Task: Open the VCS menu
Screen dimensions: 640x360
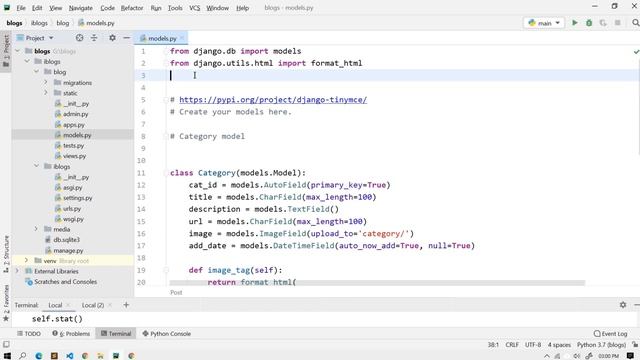Action: (x=195, y=8)
